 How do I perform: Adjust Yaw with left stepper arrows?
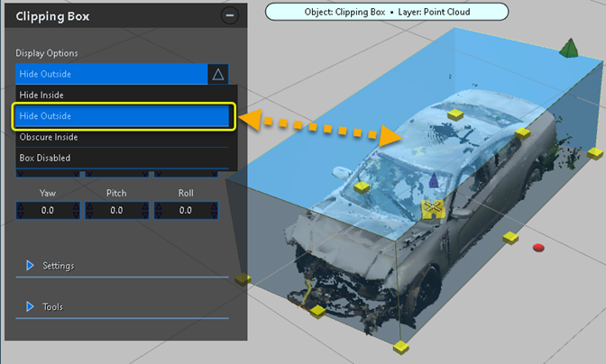point(21,210)
